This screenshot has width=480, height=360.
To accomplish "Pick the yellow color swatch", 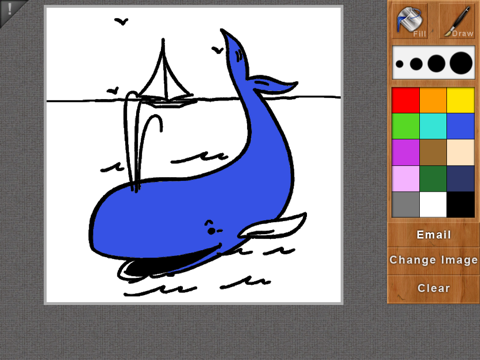I will pos(460,100).
